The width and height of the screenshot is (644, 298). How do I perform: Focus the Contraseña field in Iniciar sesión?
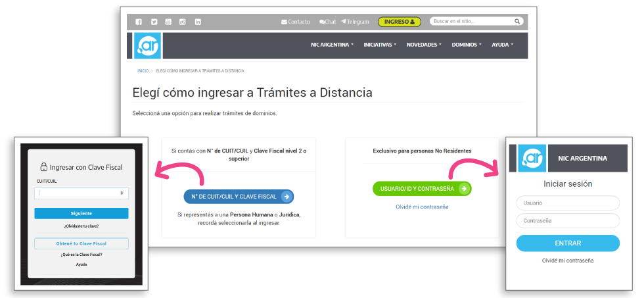coord(568,221)
